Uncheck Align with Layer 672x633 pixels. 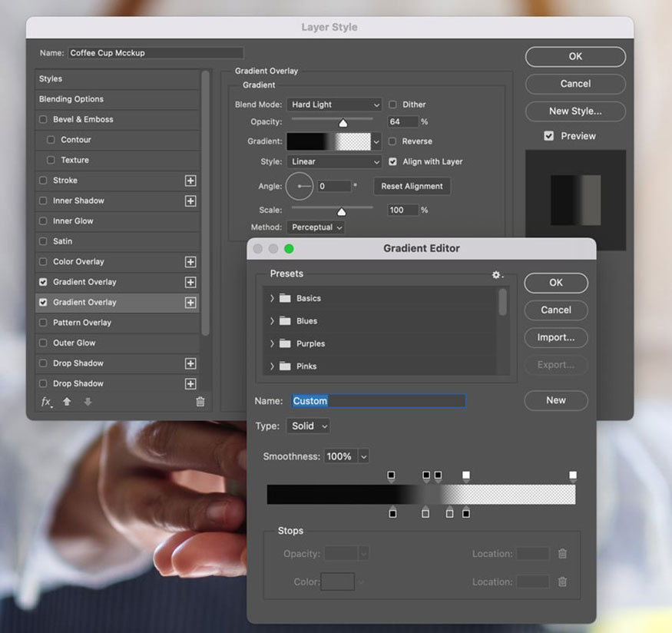pos(392,161)
